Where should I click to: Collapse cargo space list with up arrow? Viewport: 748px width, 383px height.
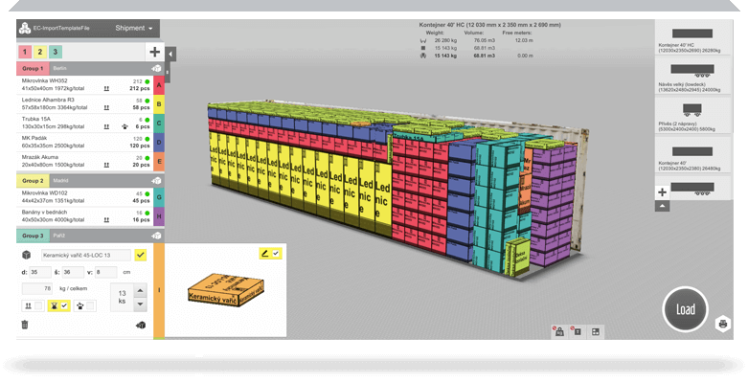tap(662, 206)
